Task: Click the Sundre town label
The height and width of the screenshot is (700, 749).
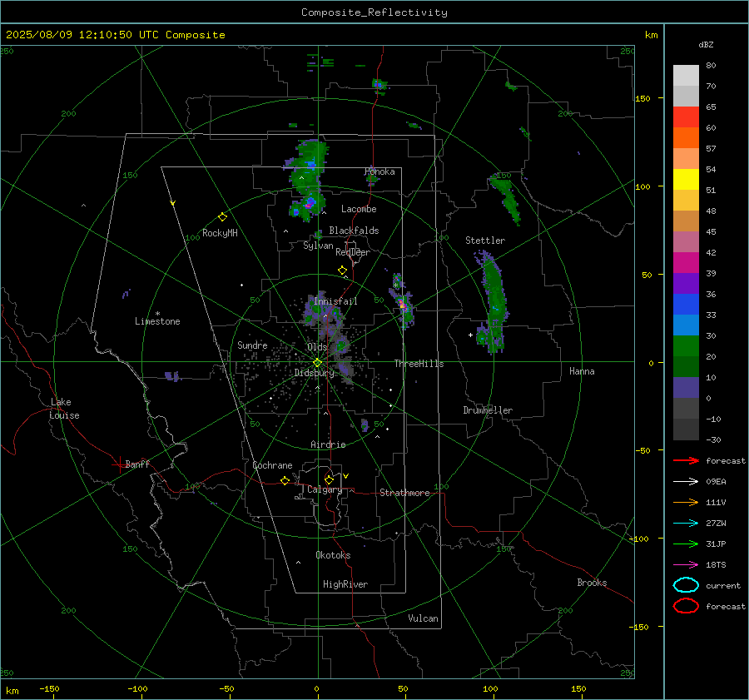Action: click(252, 345)
